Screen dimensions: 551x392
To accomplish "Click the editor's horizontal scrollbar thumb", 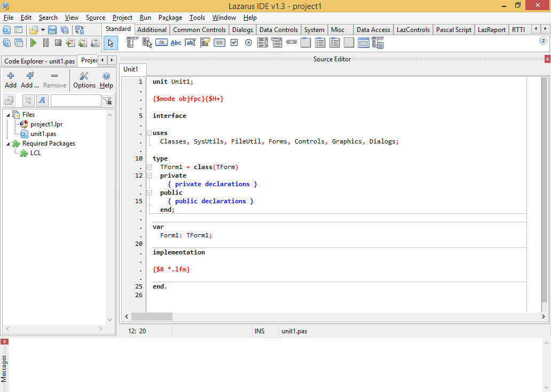I will 152,316.
